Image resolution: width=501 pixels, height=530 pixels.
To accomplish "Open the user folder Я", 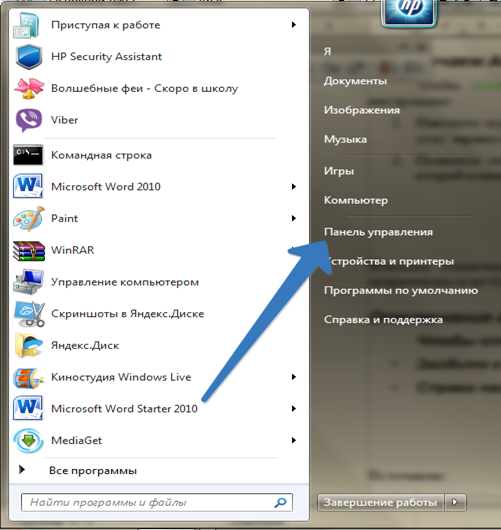I will tap(327, 51).
